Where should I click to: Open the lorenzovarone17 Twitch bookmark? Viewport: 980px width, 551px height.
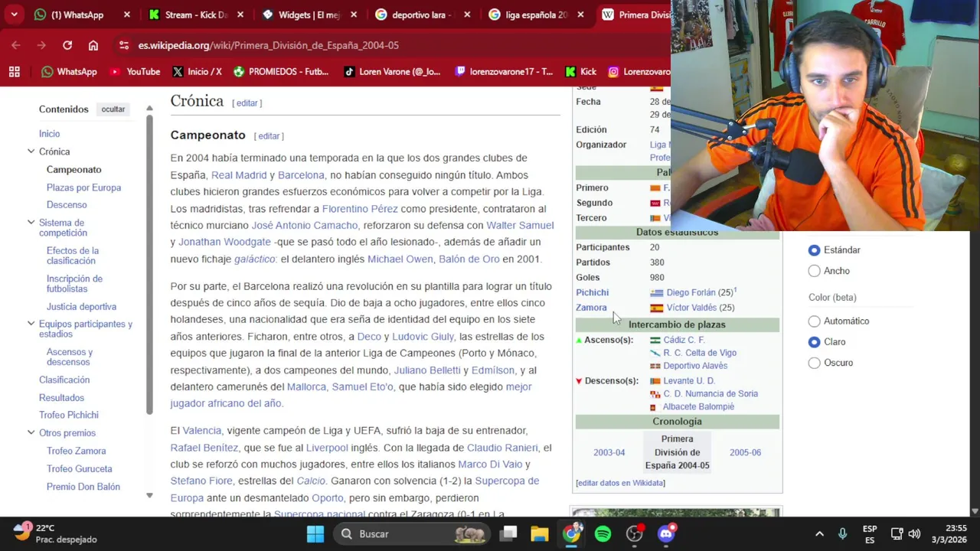(504, 72)
